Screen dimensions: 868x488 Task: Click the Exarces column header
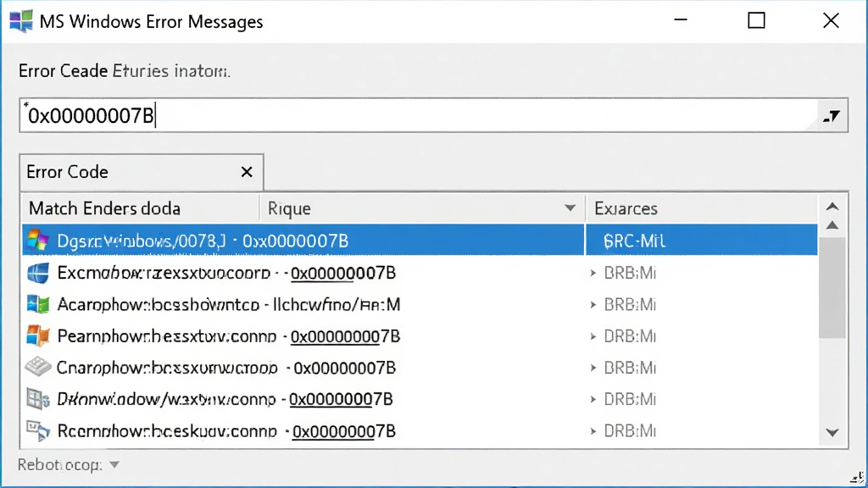(x=701, y=208)
